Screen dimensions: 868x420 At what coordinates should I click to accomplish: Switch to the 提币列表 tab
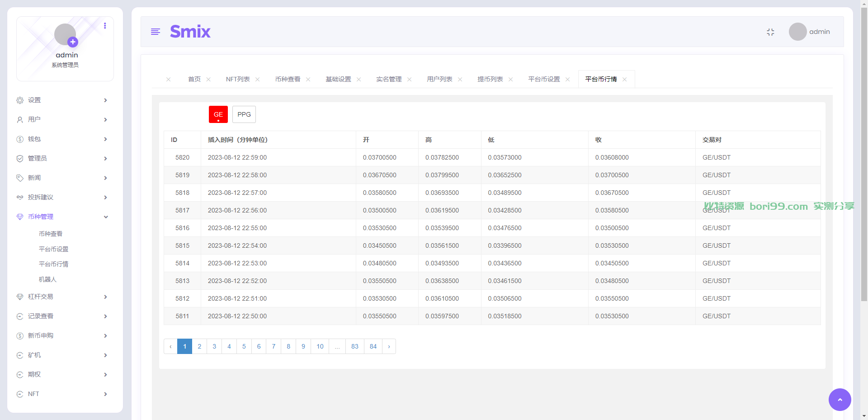coord(491,79)
